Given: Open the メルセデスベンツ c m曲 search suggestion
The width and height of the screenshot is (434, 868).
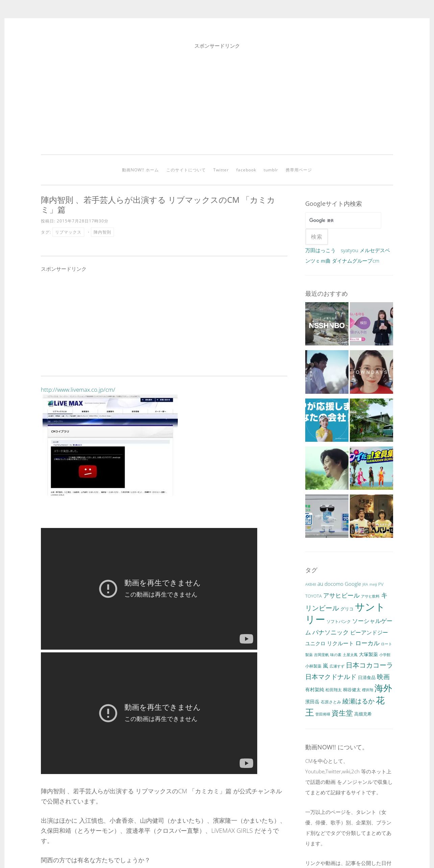Looking at the screenshot, I should tap(347, 256).
